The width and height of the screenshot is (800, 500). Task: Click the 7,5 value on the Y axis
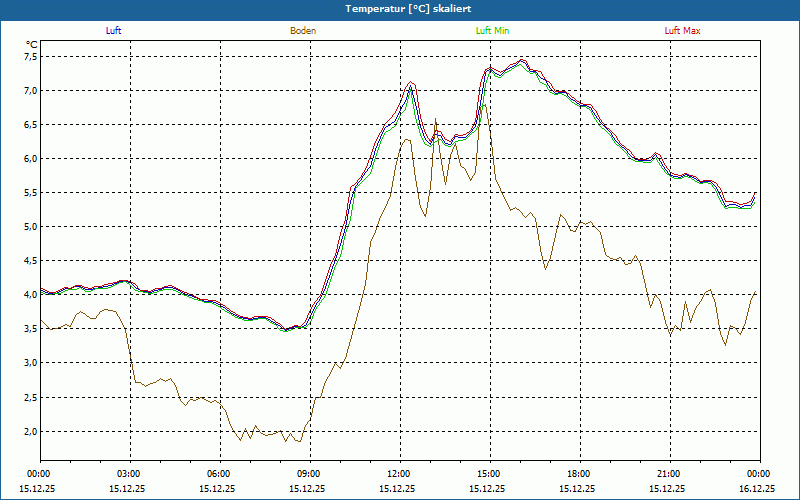[31, 57]
